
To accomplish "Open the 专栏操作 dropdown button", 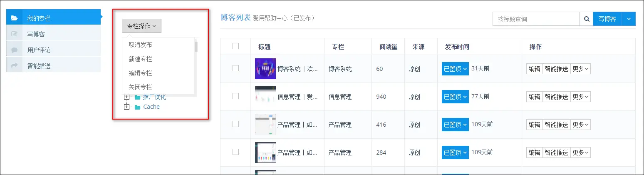I will (x=141, y=26).
